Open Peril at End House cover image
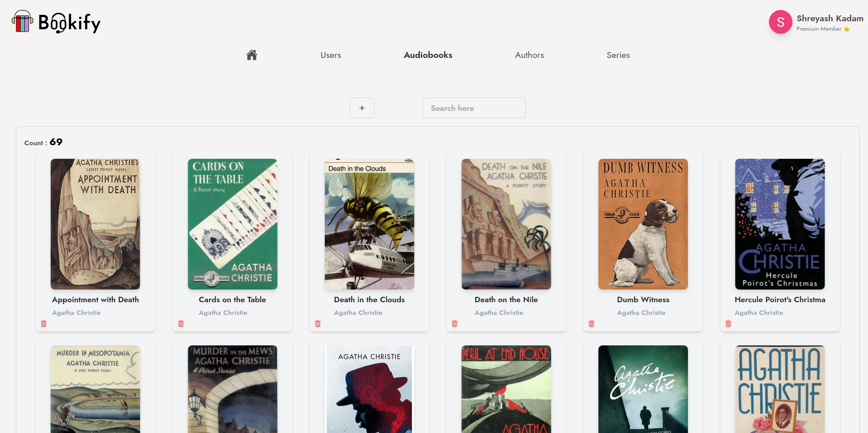Viewport: 868px width, 433px height. pyautogui.click(x=506, y=389)
